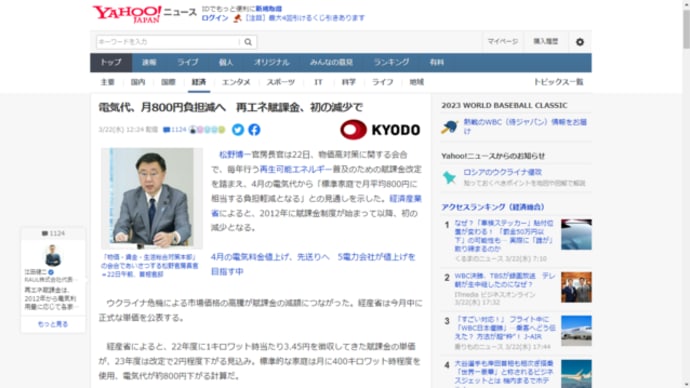Select the トップ tab
Image resolution: width=690 pixels, height=388 pixels.
coord(111,62)
